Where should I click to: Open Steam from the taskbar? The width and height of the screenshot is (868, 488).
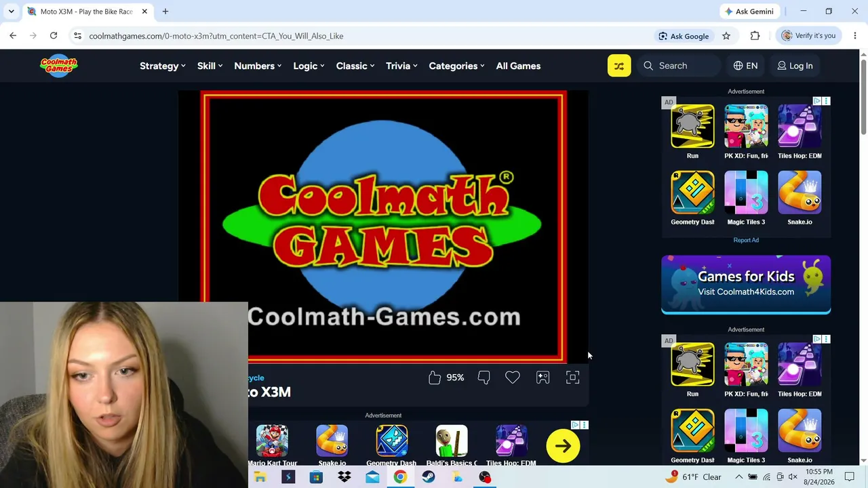(429, 477)
